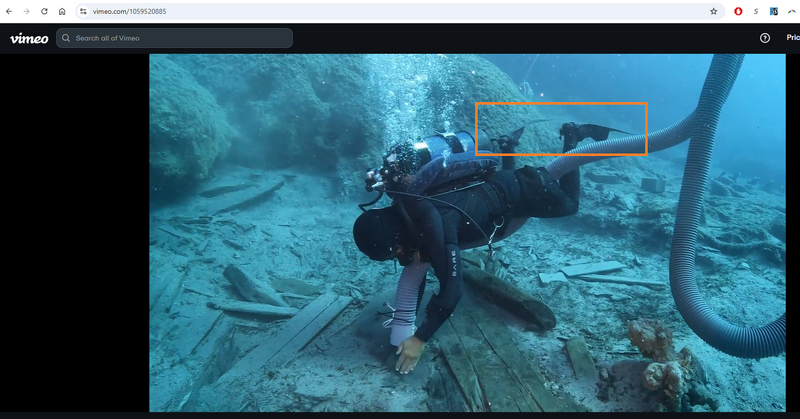Go forward in browser history

click(x=27, y=11)
